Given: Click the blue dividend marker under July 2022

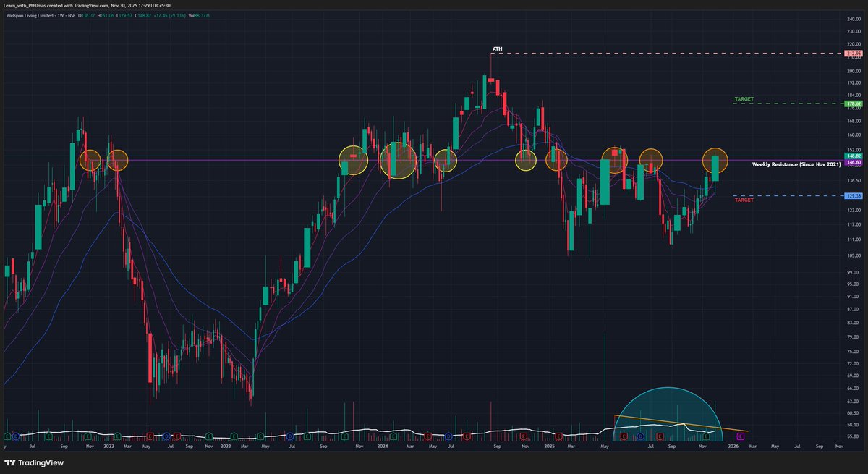Looking at the screenshot, I should pyautogui.click(x=166, y=436).
